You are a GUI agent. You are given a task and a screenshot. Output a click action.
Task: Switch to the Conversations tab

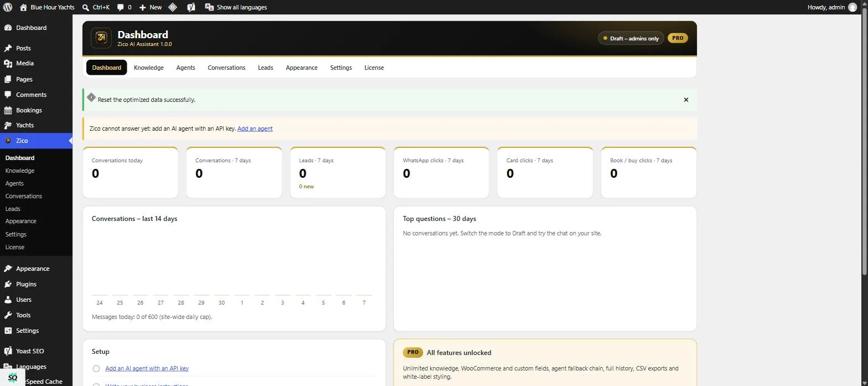(x=226, y=68)
